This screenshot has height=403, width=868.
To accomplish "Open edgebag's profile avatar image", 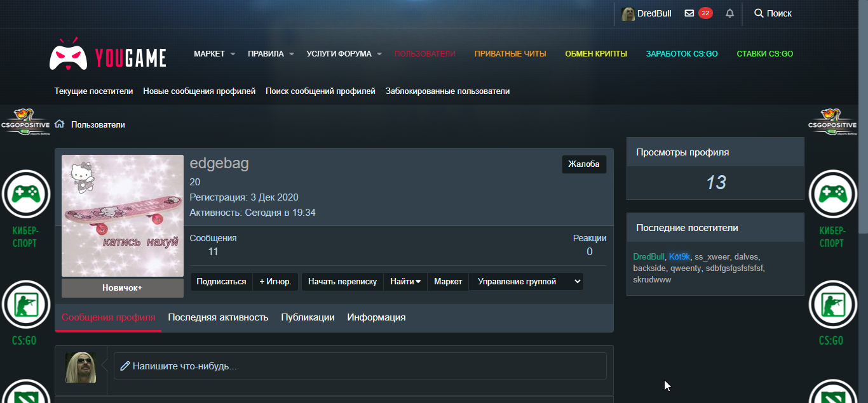I will [x=123, y=216].
